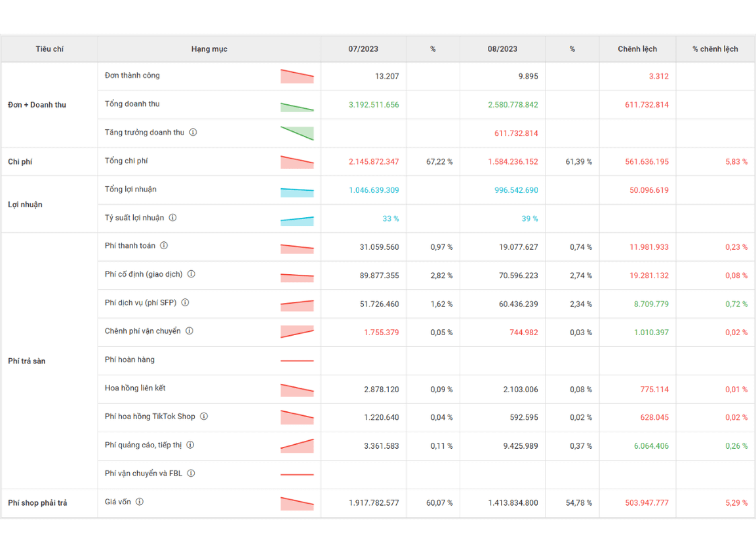Click the green Tổng doanh thu sparkline
Viewport: 756px width, 553px height.
(x=297, y=107)
